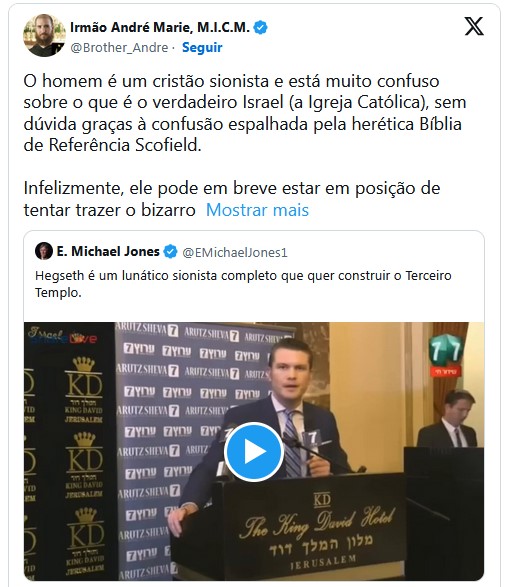This screenshot has height=587, width=513.
Task: Expand tweet text with Mostrar mais
Action: pos(257,210)
